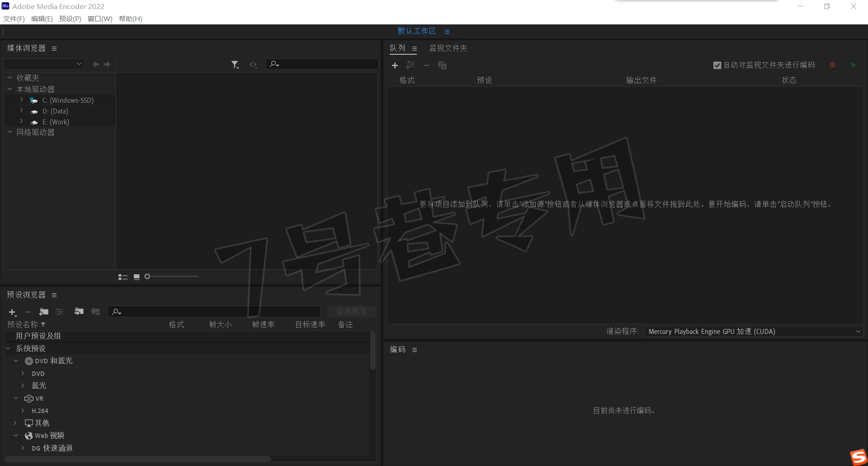The height and width of the screenshot is (466, 868).
Task: Switch Media Browser to list view
Action: click(123, 277)
